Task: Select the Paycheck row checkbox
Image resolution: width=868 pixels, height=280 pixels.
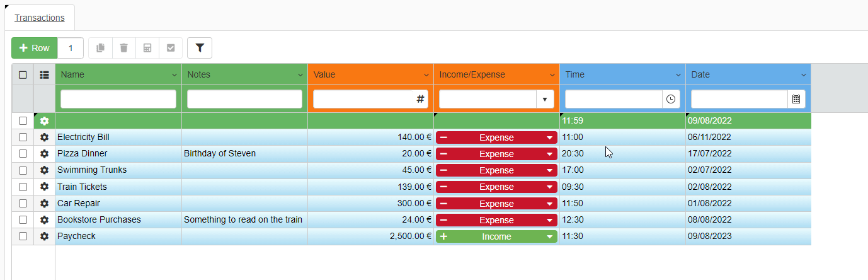Action: point(23,236)
